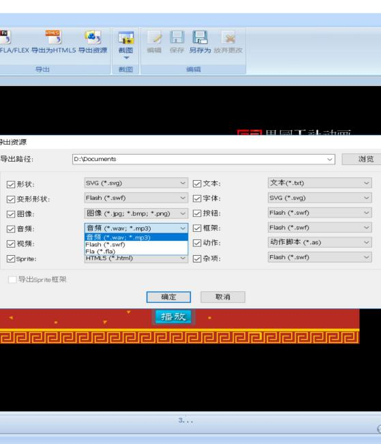Viewport: 381px width, 444px height.
Task: Click the Discard Changes (放弃更改) icon
Action: [x=229, y=38]
